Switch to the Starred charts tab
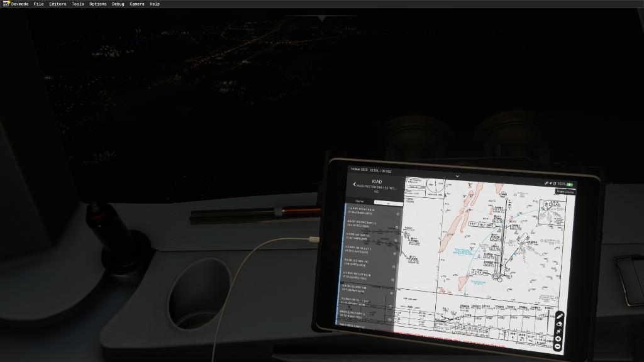This screenshot has height=362, width=644. click(x=359, y=202)
